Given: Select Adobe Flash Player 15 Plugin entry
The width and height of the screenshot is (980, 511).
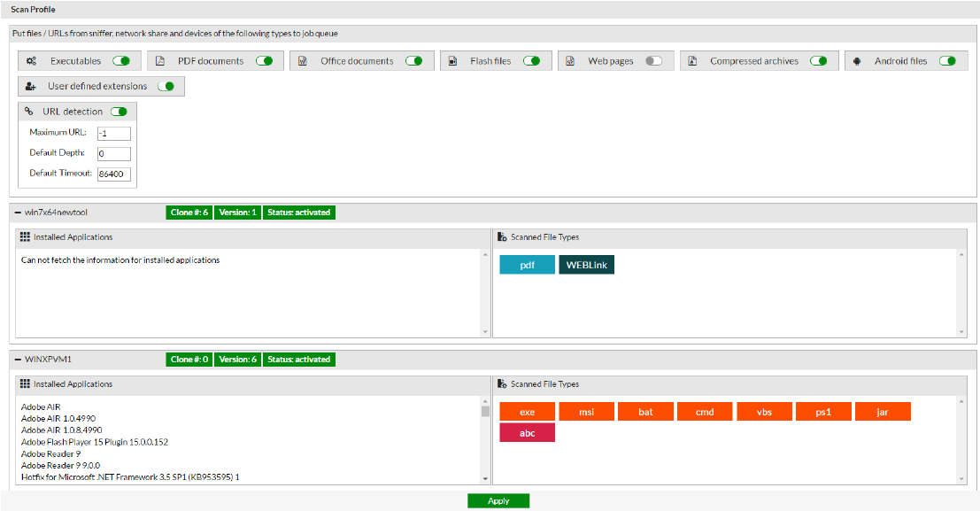Looking at the screenshot, I should tap(95, 442).
